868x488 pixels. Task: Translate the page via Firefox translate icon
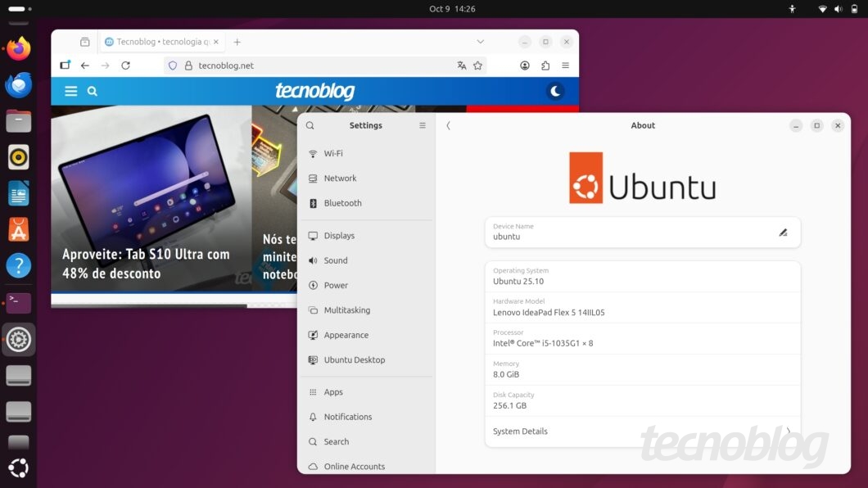tap(462, 66)
